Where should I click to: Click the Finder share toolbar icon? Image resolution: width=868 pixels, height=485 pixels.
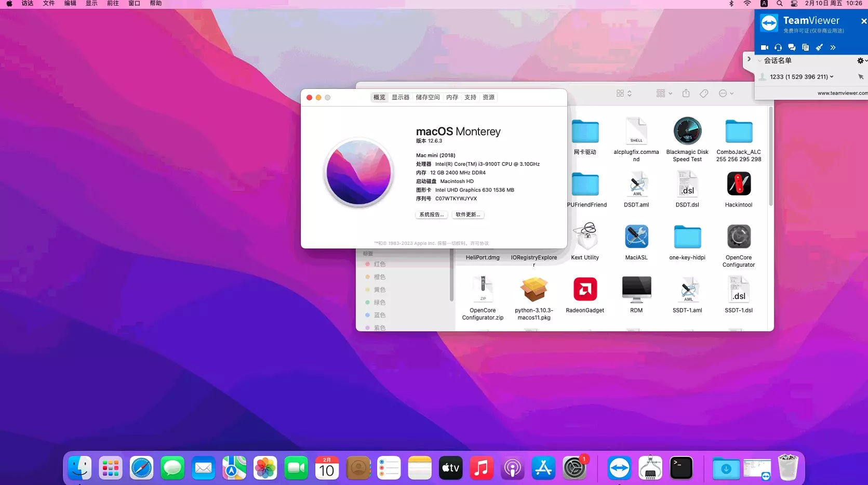tap(686, 94)
